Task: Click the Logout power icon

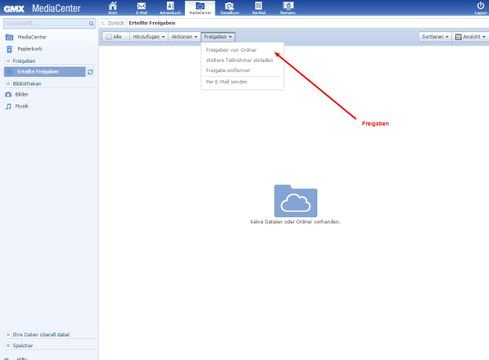Action: click(x=480, y=7)
